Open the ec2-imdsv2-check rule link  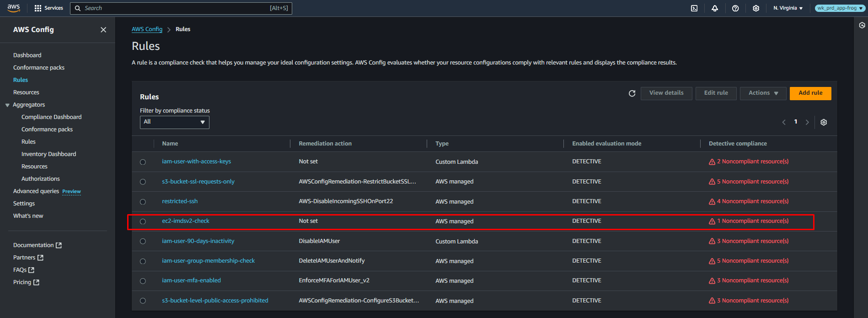tap(186, 221)
